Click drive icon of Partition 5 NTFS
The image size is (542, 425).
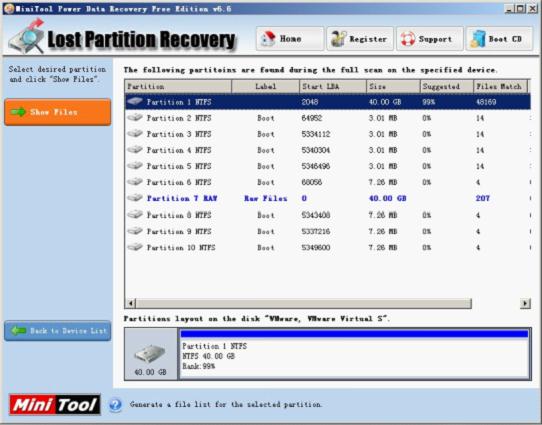pos(135,165)
